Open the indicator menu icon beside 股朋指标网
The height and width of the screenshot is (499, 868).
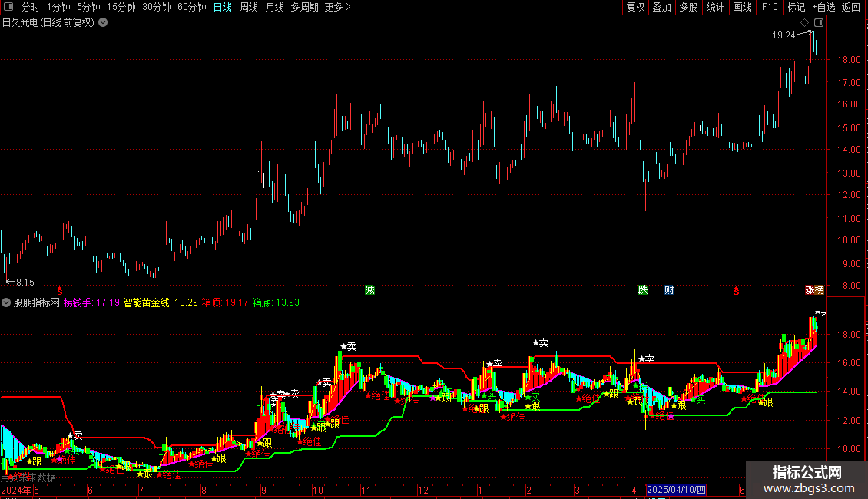[x=6, y=302]
